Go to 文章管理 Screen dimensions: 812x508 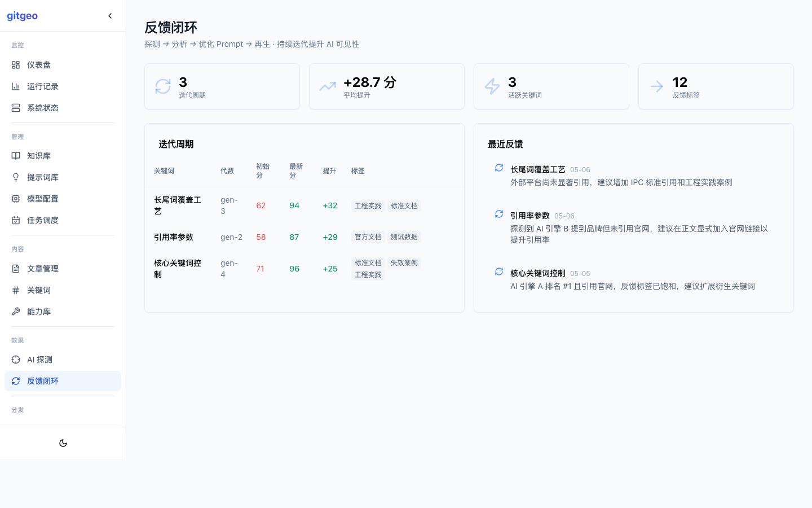tap(63, 269)
